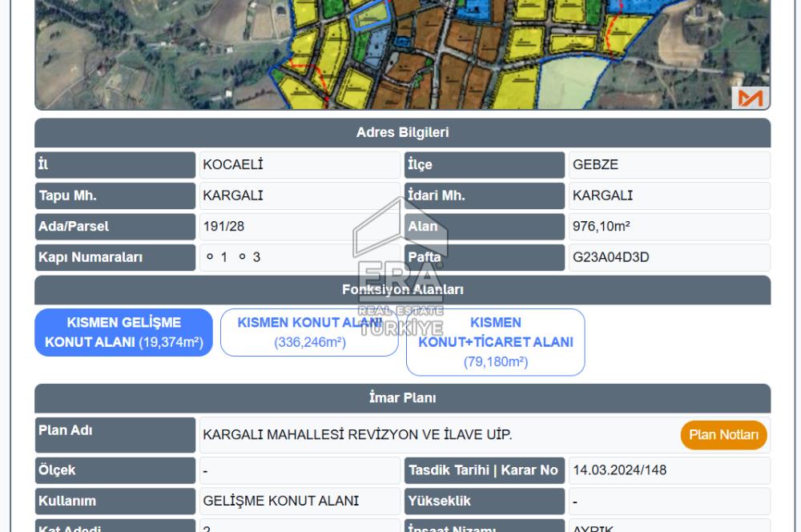
Task: Click the Alan label
Action: [485, 227]
